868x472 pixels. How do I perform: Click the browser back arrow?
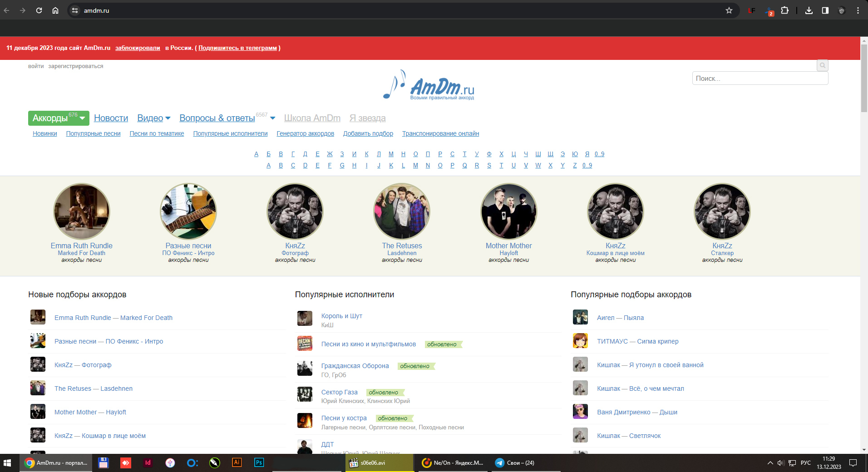pos(7,10)
